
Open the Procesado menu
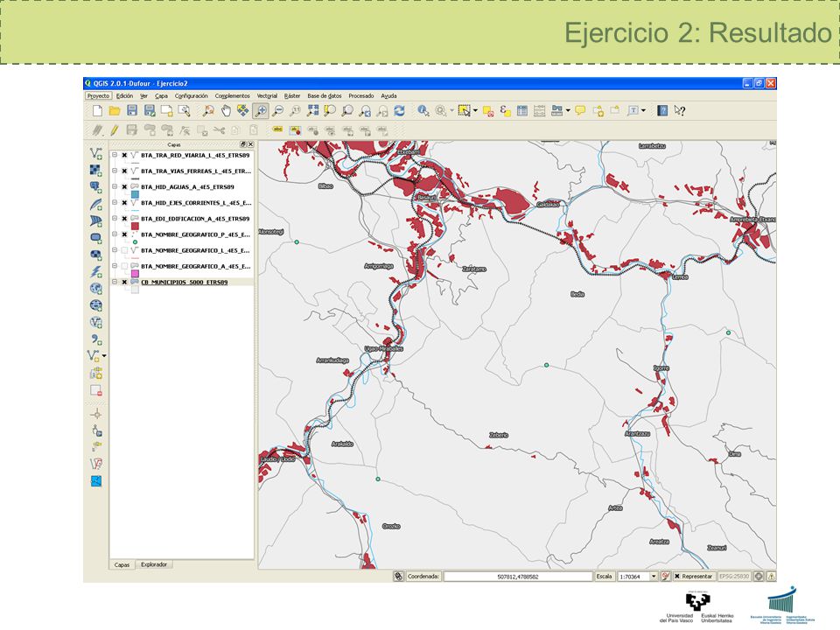pyautogui.click(x=361, y=96)
